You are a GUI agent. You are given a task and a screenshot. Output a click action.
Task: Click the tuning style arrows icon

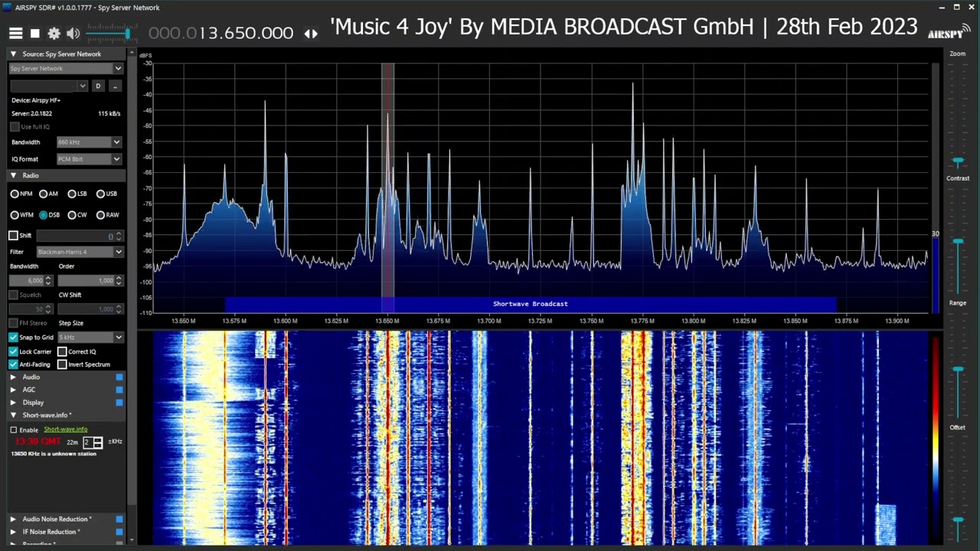pyautogui.click(x=311, y=34)
